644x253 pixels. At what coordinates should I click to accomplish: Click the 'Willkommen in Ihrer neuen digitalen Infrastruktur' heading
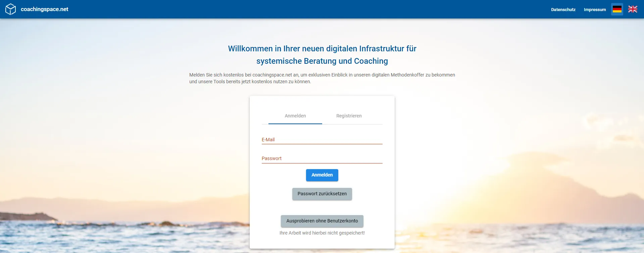click(322, 55)
